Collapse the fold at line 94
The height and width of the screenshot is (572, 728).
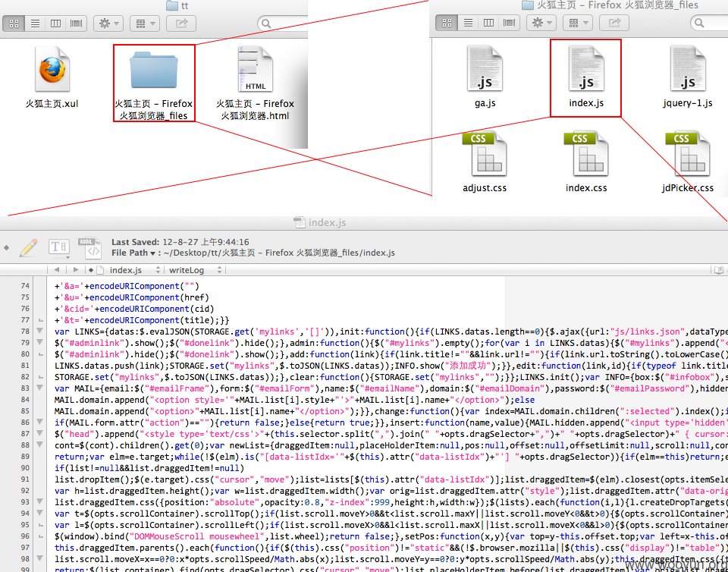(x=40, y=513)
